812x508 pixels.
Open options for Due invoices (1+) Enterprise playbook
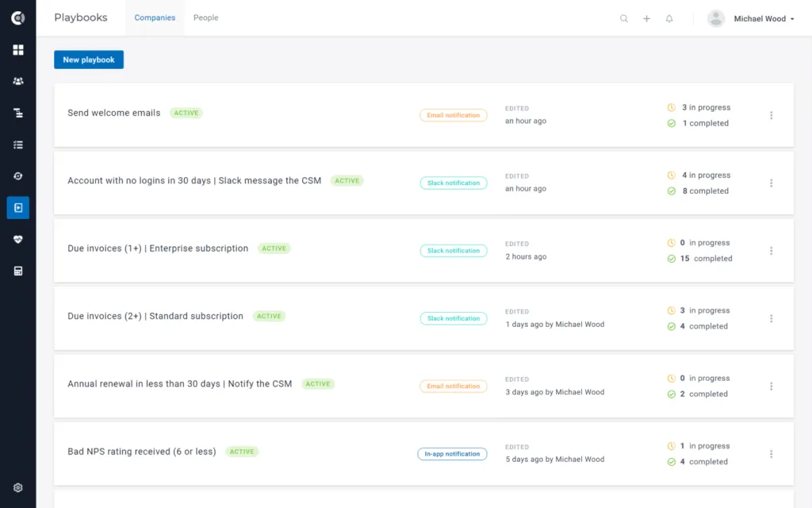coord(771,251)
